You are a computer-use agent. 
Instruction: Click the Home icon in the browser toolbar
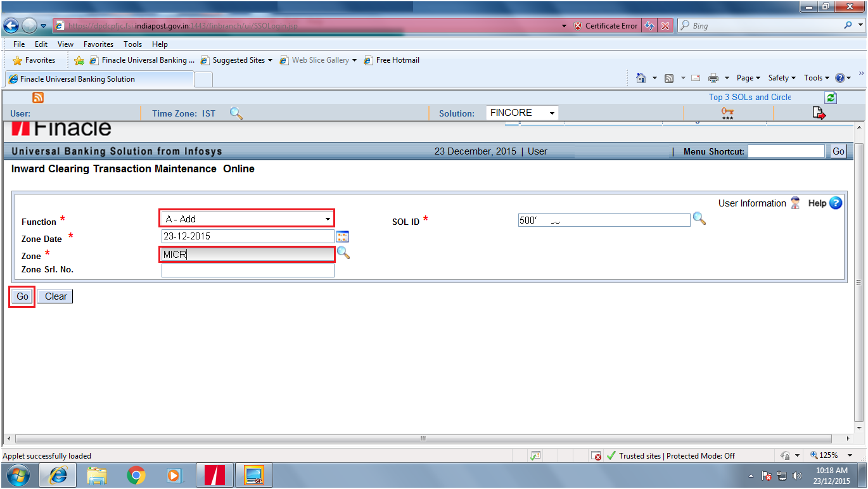coord(642,77)
